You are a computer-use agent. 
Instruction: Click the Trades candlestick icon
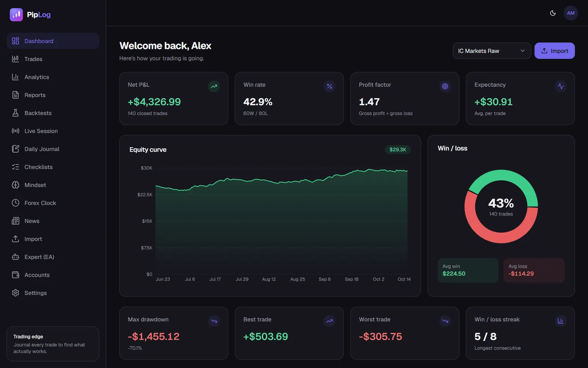point(15,59)
